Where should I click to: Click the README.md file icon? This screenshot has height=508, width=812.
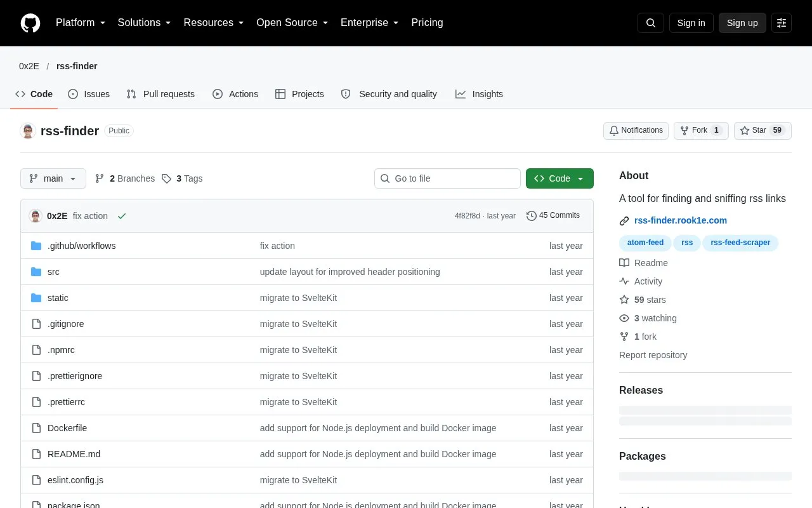36,454
